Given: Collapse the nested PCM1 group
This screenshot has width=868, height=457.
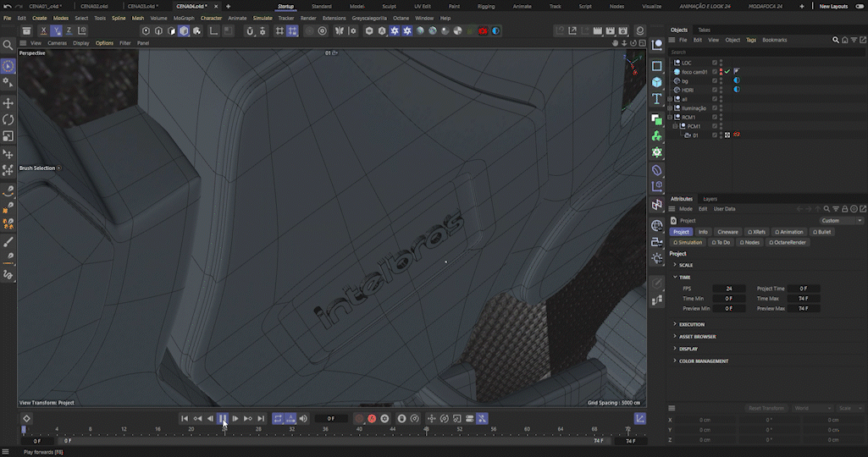Looking at the screenshot, I should click(x=676, y=126).
